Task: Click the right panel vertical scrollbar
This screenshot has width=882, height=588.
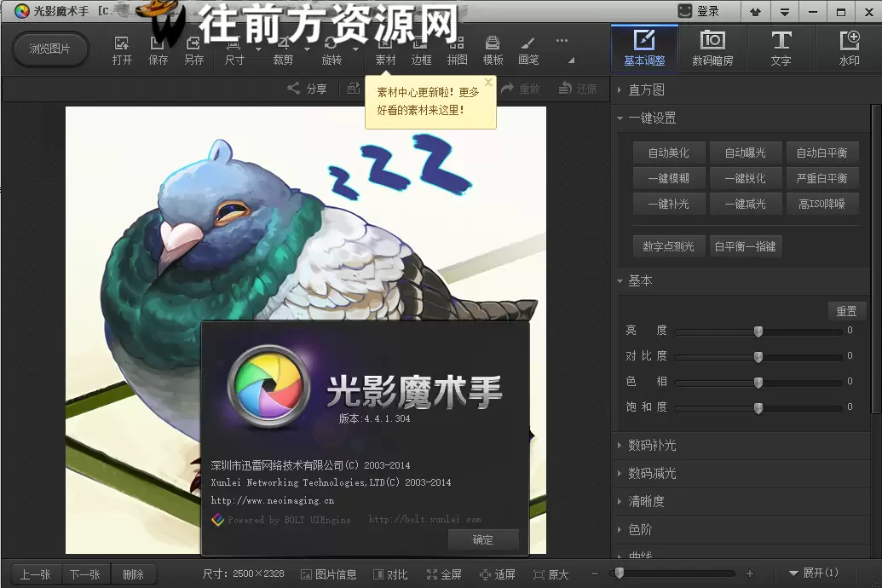Action: (x=875, y=259)
